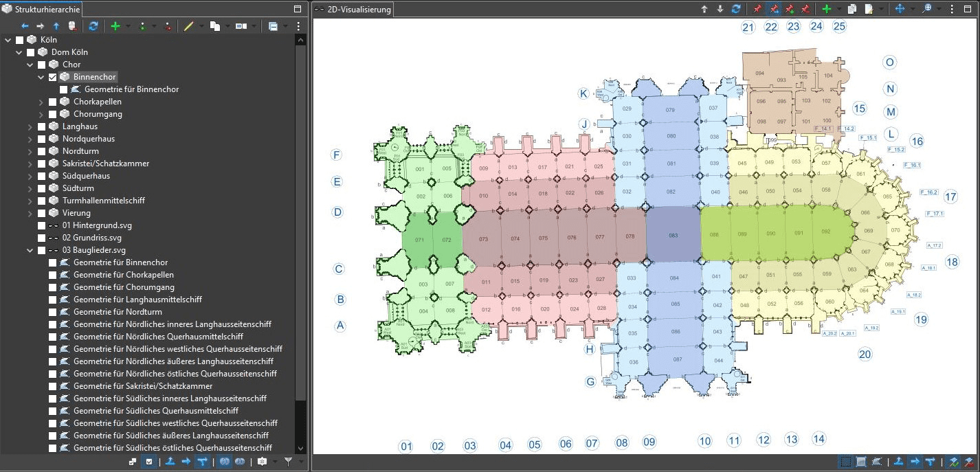The width and height of the screenshot is (980, 472).
Task: Click the blue back arrow in Strukturhierarchie
Action: pos(25,26)
